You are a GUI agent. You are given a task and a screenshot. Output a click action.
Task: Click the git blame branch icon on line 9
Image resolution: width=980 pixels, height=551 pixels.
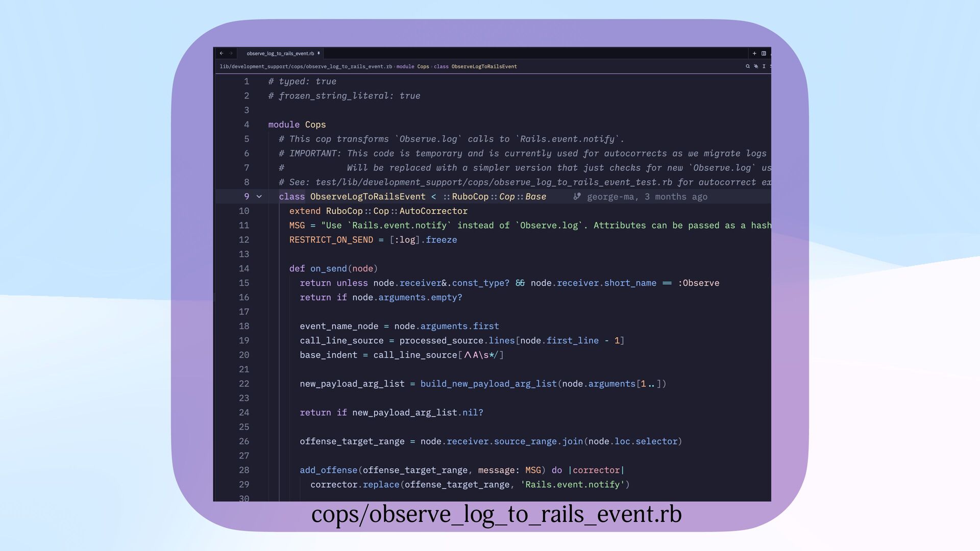click(577, 196)
